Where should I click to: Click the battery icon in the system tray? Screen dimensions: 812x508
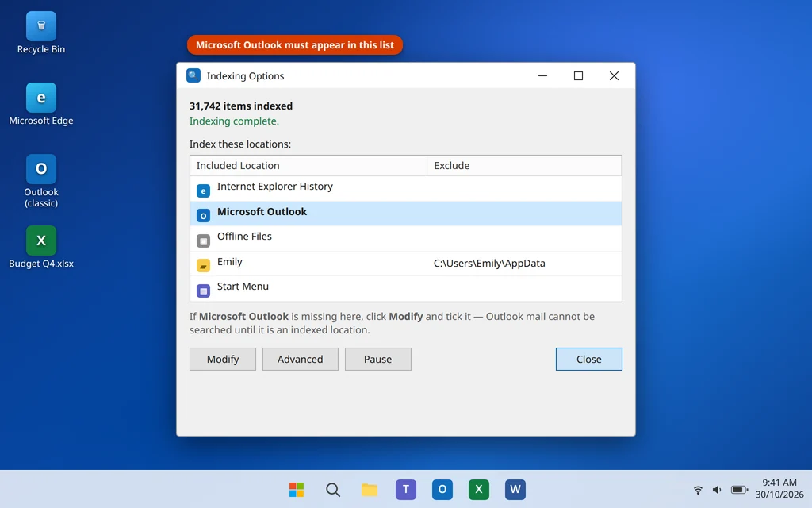740,489
